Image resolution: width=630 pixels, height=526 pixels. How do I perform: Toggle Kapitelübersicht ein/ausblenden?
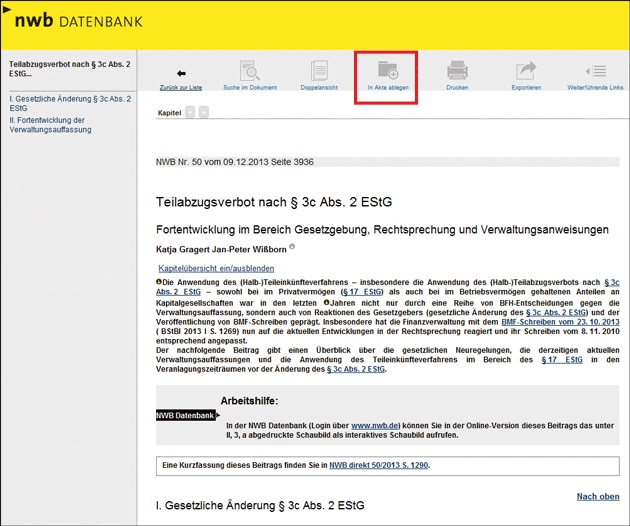click(x=216, y=268)
